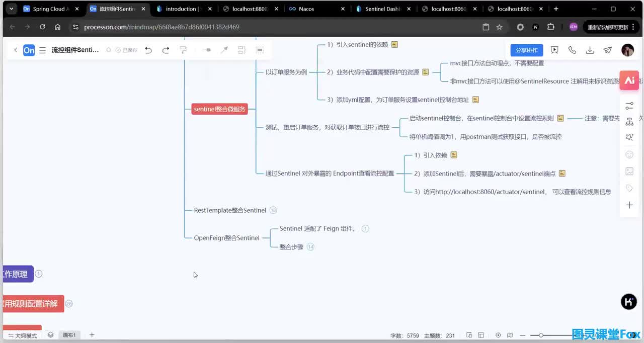This screenshot has height=343, width=644.
Task: Switch to the Sentinel Dashboard browser tab
Action: click(x=384, y=9)
